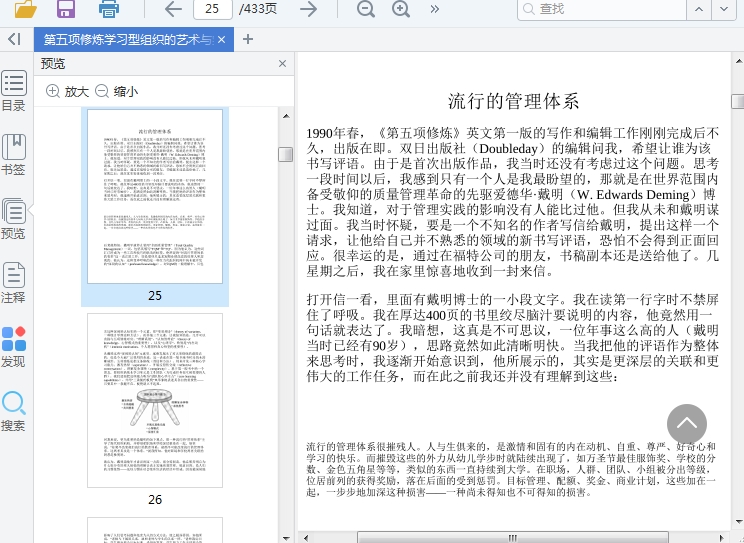The image size is (744, 543).
Task: Collapse the left sidebar panel
Action: pyautogui.click(x=14, y=39)
